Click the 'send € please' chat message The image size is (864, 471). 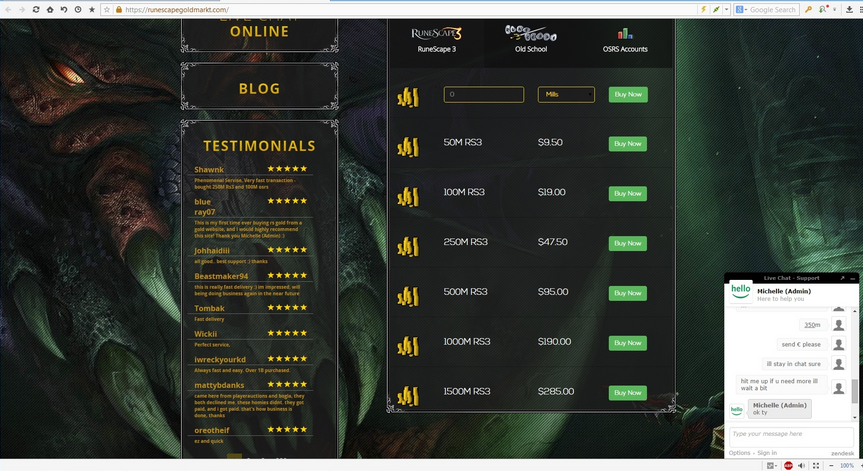click(x=801, y=344)
